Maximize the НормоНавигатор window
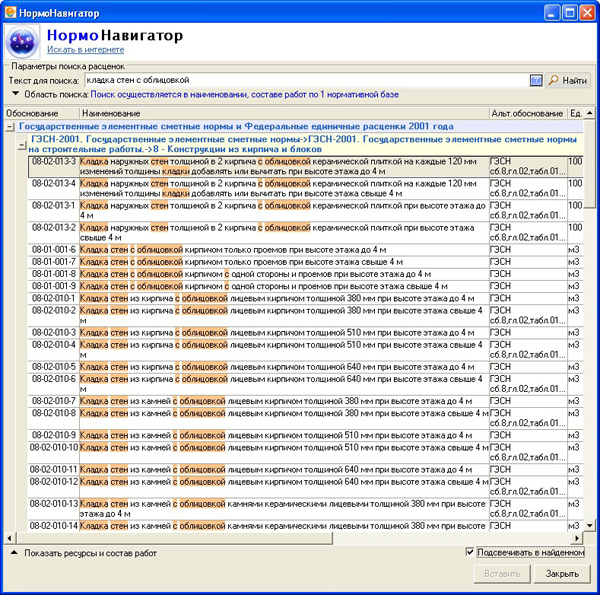 (x=569, y=13)
